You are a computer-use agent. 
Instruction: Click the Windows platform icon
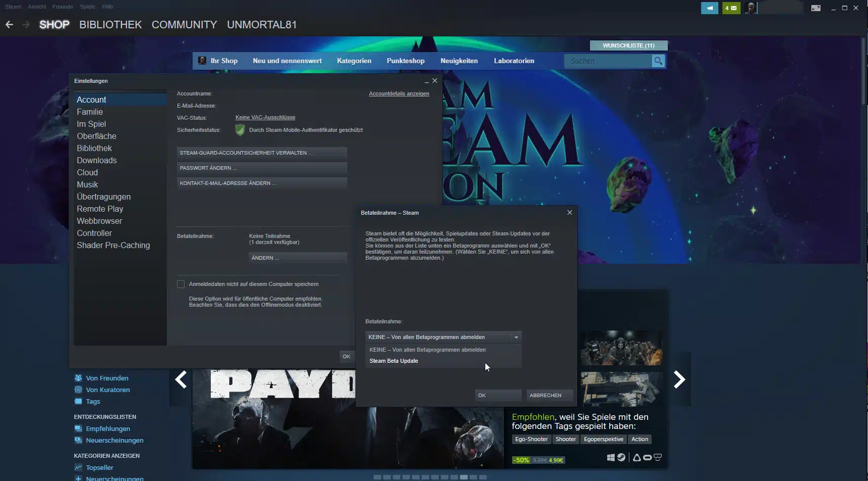pyautogui.click(x=611, y=457)
